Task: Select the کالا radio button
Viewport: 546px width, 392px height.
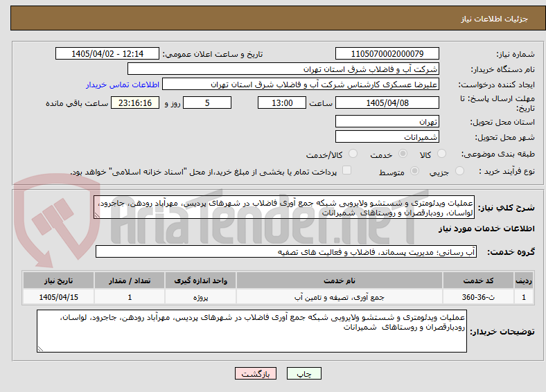Action: pyautogui.click(x=441, y=154)
